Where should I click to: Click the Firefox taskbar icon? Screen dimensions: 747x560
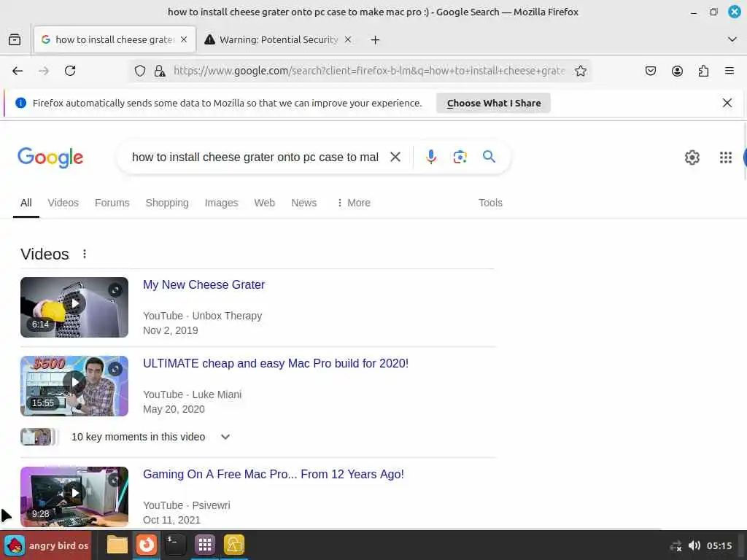[x=146, y=545]
